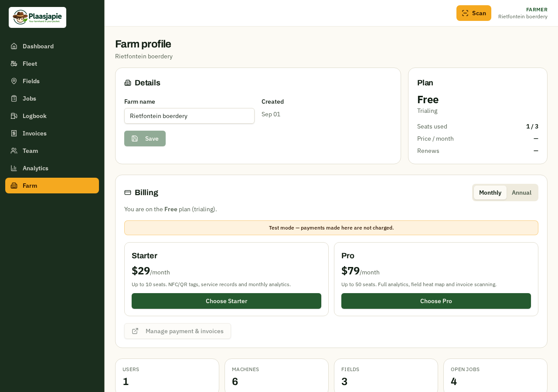
Task: Navigate to Jobs
Action: click(x=52, y=98)
